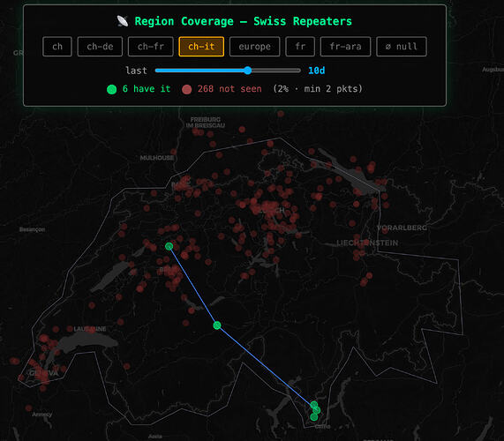This screenshot has width=504, height=441.
Task: Choose the europe region filter
Action: 254,47
